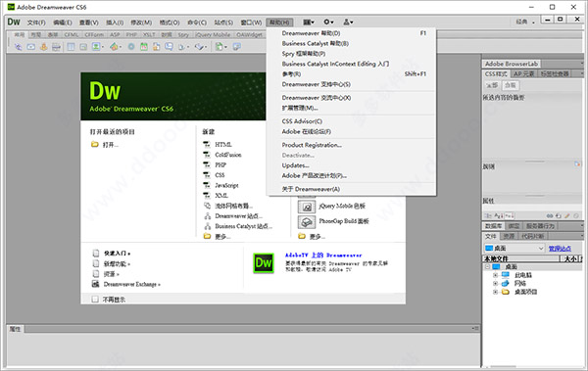Open the 快速入门 welcome link
Viewport: 588px width, 371px height.
[117, 254]
